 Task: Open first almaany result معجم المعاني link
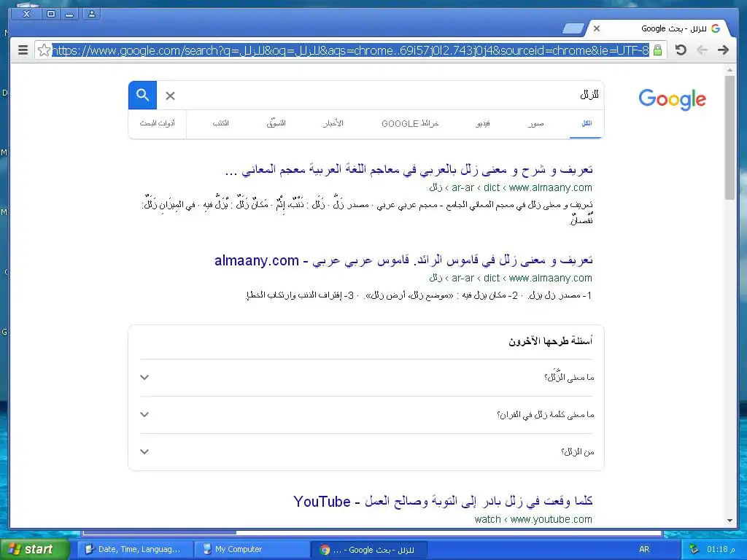pyautogui.click(x=409, y=169)
